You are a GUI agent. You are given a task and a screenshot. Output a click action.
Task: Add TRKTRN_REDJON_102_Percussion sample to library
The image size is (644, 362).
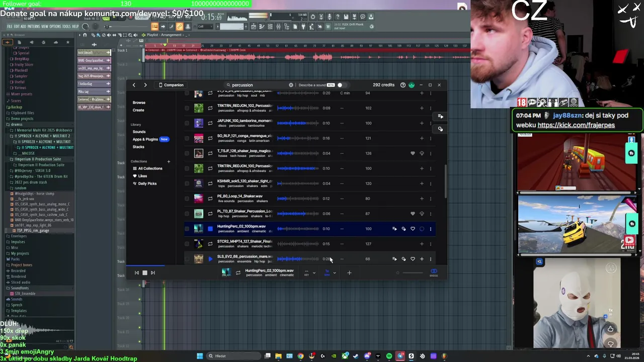422,108
